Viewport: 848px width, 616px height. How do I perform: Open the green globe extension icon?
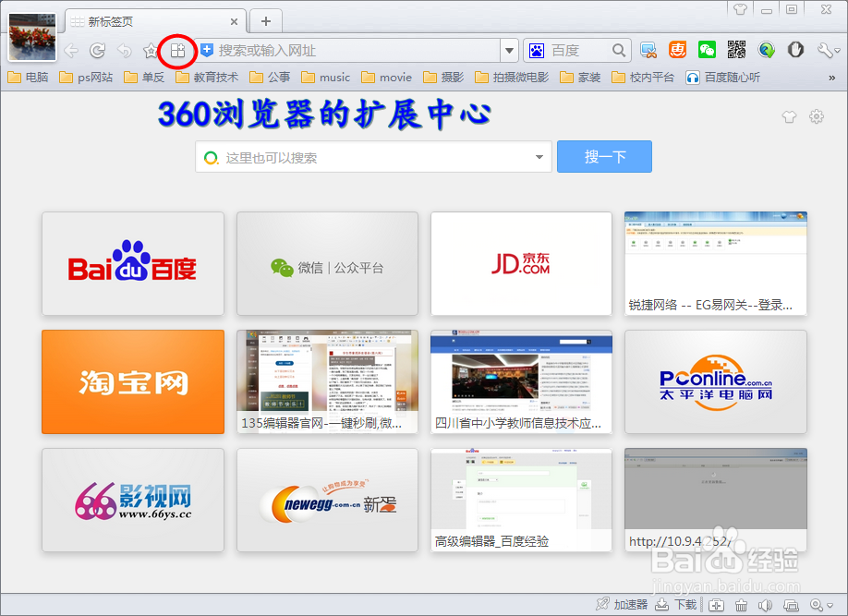tap(766, 50)
